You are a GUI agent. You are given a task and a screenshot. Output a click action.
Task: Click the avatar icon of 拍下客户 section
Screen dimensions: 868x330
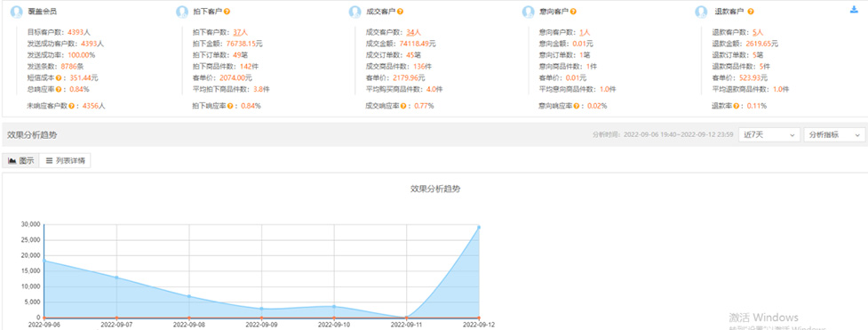point(182,12)
